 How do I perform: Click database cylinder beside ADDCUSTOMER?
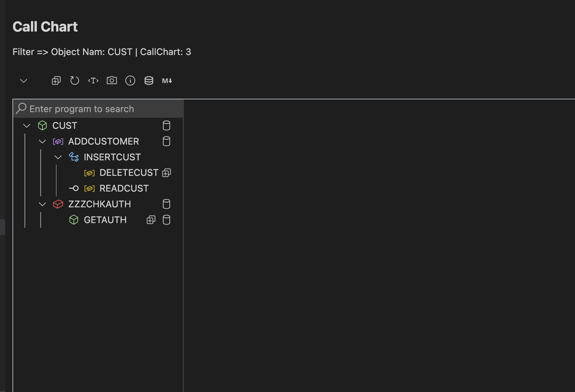tap(166, 141)
